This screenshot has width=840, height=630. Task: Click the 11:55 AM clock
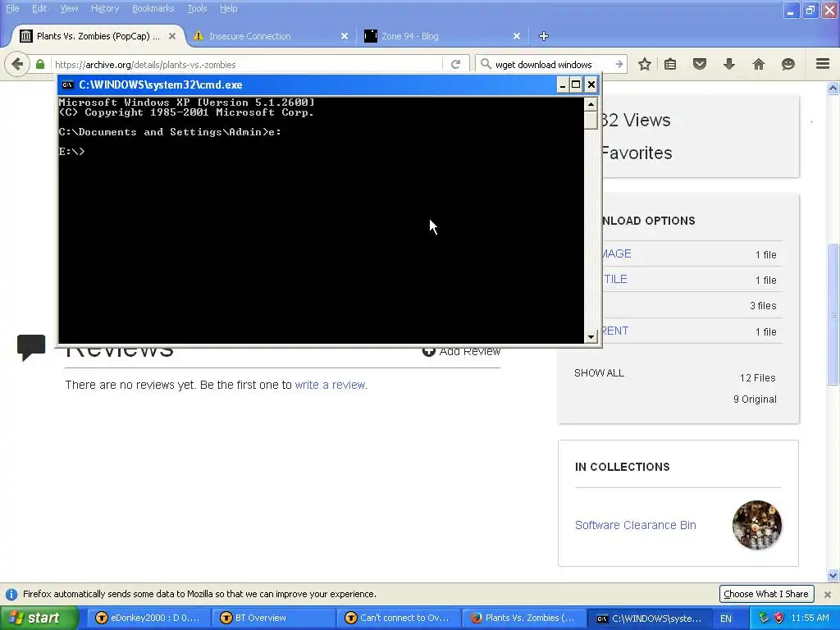point(810,618)
